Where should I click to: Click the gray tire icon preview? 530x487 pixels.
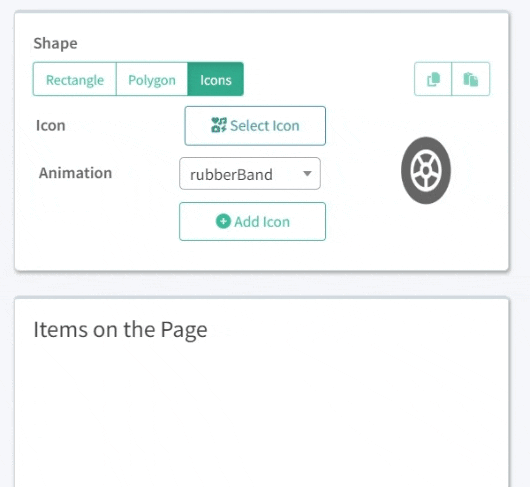pos(426,170)
